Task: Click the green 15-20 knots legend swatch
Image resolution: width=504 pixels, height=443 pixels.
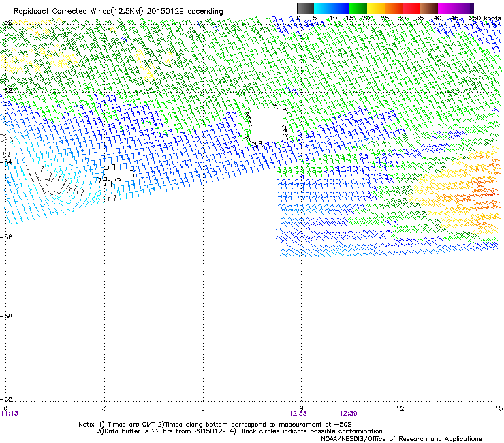Action: (x=358, y=8)
